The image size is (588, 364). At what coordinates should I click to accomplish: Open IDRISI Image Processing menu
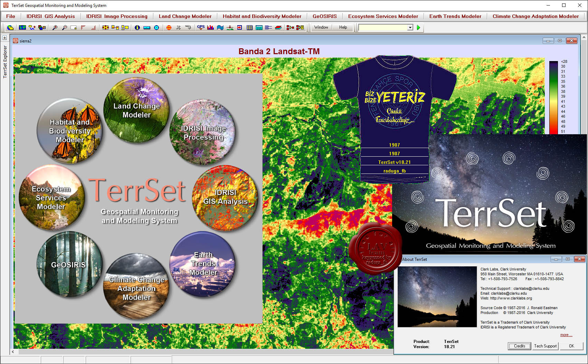pyautogui.click(x=117, y=16)
